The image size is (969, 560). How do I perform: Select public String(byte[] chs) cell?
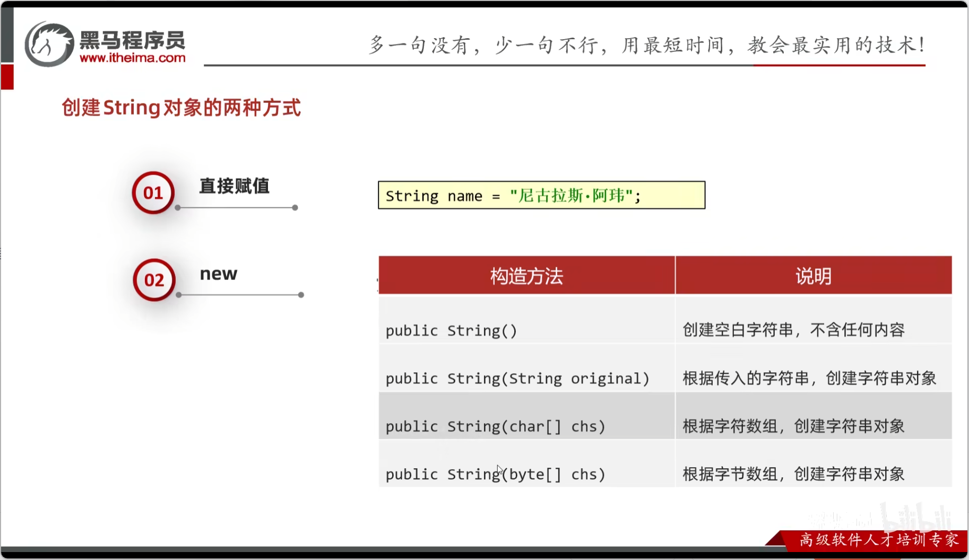(526, 463)
